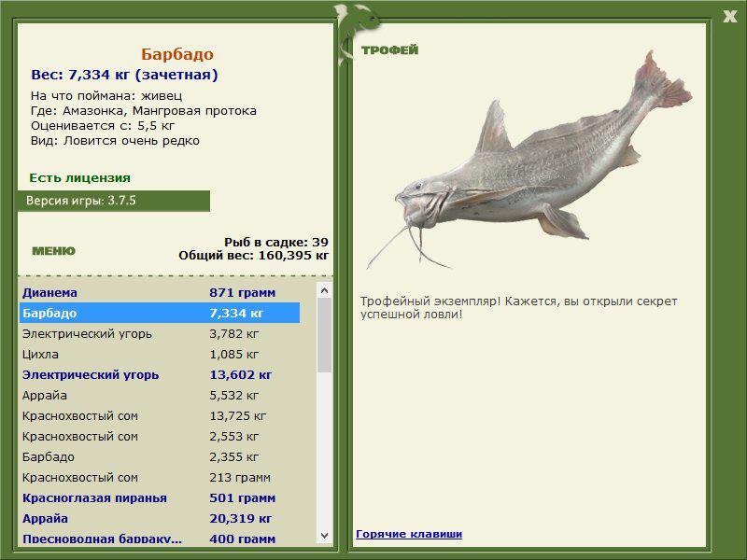Click the fish list scrollbar thumb
This screenshot has height=560, width=747.
click(x=324, y=335)
